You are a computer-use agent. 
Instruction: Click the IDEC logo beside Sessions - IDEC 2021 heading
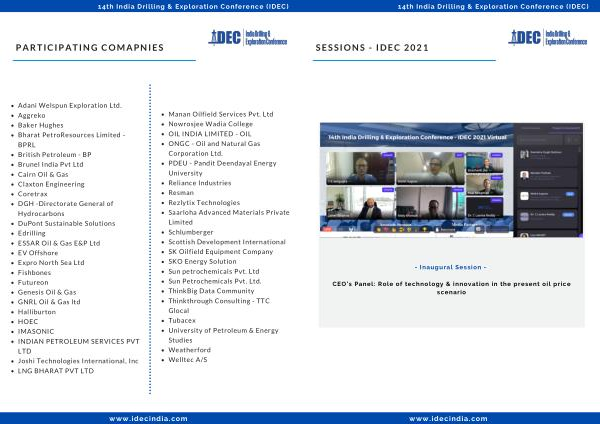[548, 38]
